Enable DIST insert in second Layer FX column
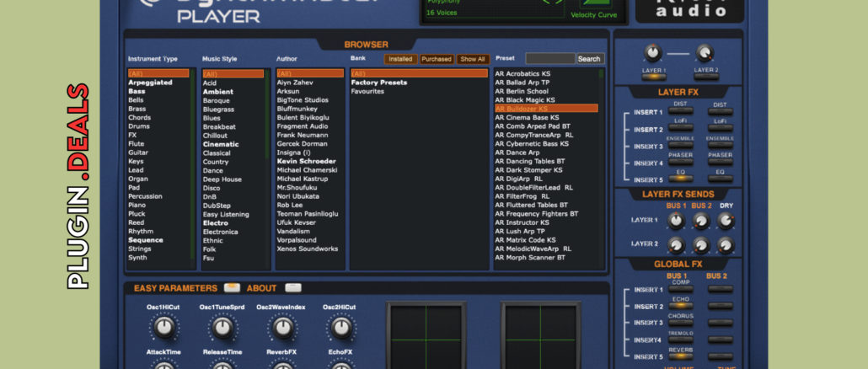 click(x=720, y=112)
